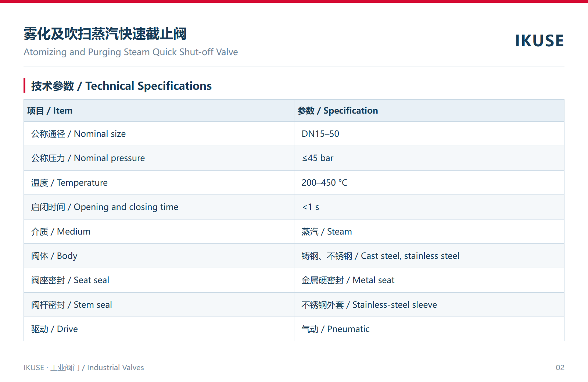Screen dimensions: 588x382
Task: Click the IKUSE logo text
Action: click(x=539, y=41)
